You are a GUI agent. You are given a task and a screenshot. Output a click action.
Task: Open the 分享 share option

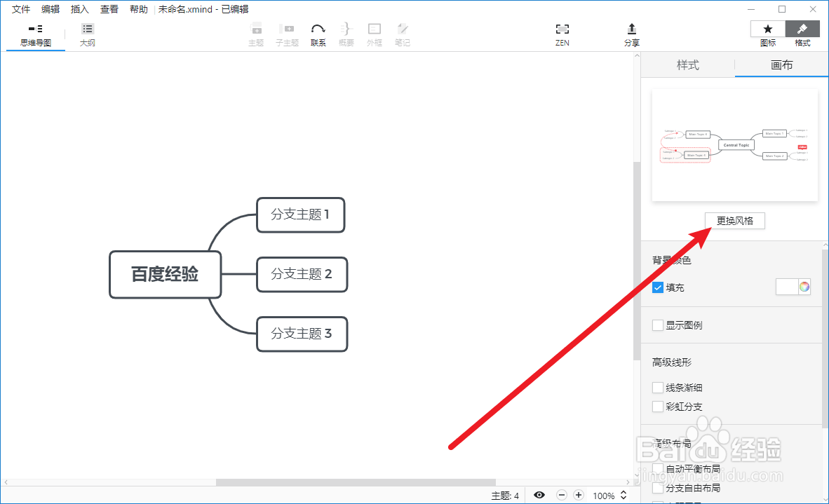click(x=632, y=35)
